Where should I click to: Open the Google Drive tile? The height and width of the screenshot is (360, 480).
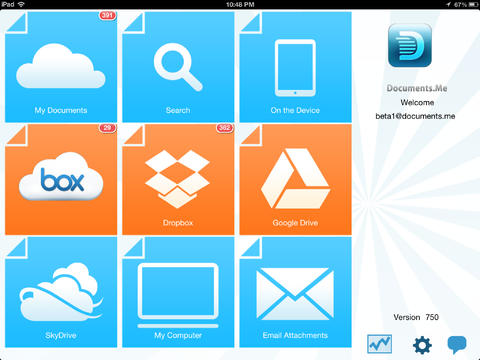tap(295, 180)
